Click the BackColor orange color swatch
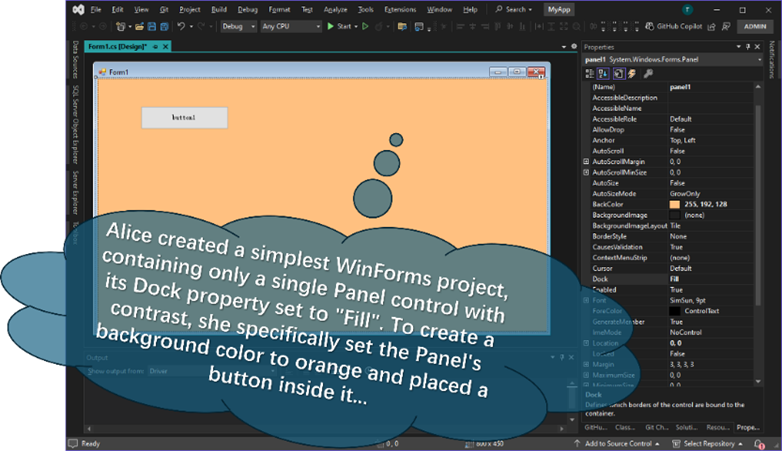 pyautogui.click(x=674, y=205)
